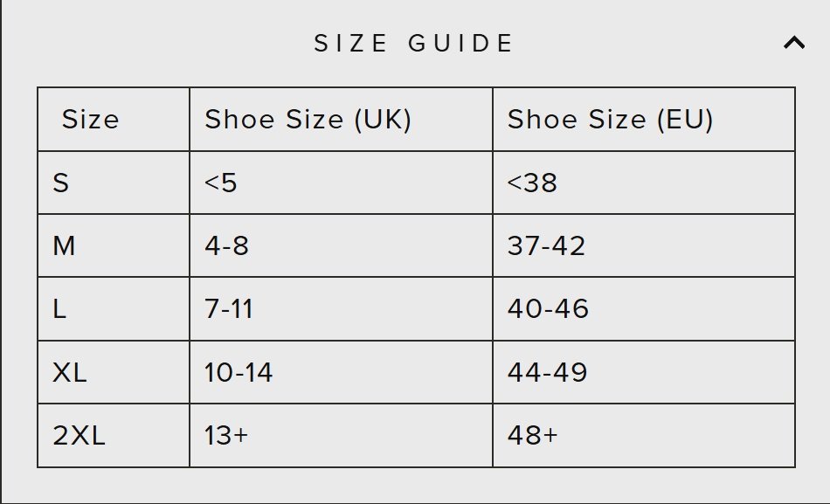Click the EU 37-42 cell
This screenshot has width=830, height=504.
(546, 245)
